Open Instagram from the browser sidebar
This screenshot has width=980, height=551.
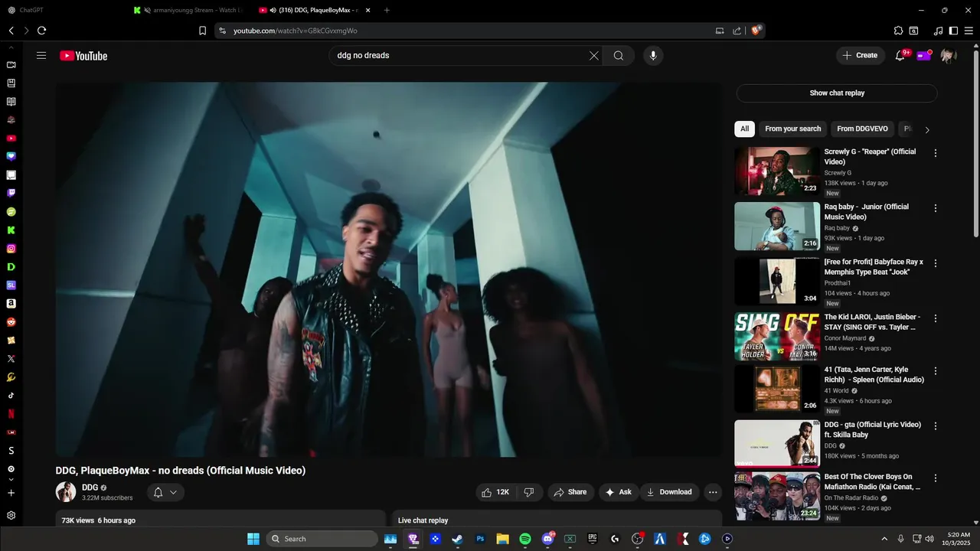(11, 249)
